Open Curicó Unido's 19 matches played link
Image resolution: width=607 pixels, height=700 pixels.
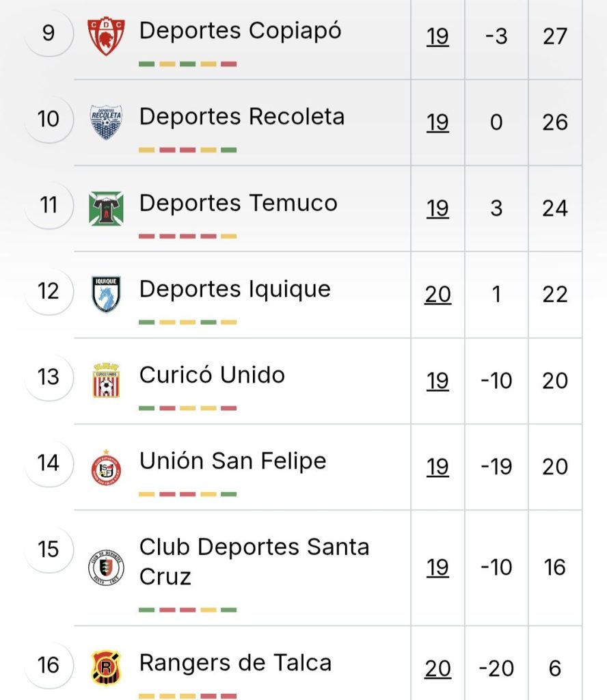click(437, 381)
